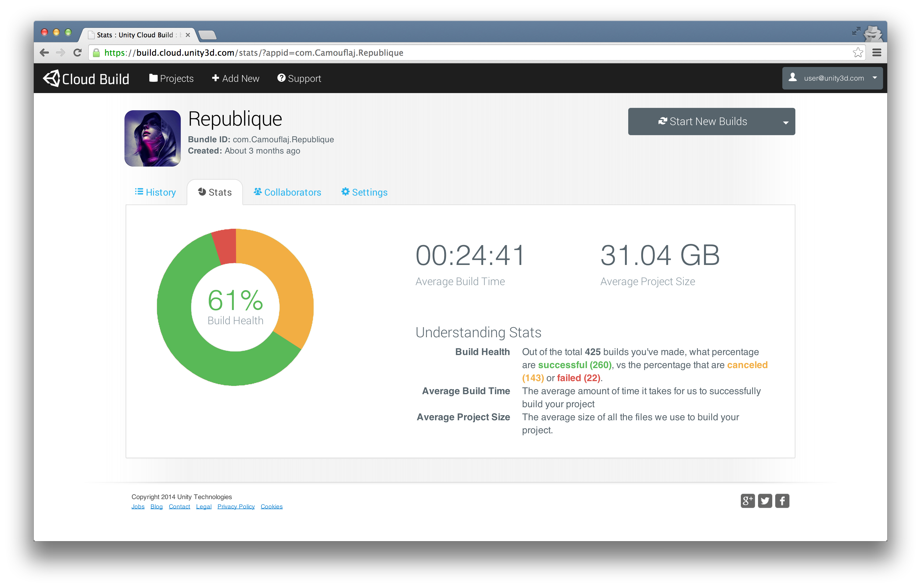Screen dimensions: 921x588
Task: Click the Unity Cloud Build logo icon
Action: 51,78
